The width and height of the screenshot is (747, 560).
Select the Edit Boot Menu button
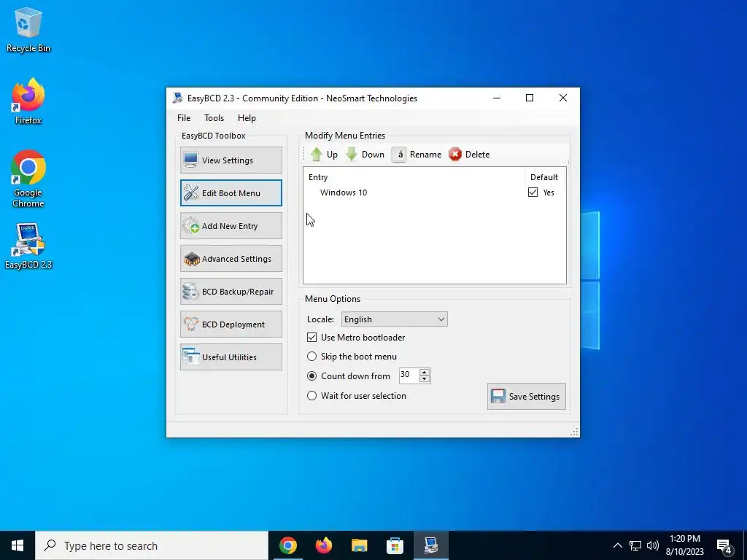point(231,192)
